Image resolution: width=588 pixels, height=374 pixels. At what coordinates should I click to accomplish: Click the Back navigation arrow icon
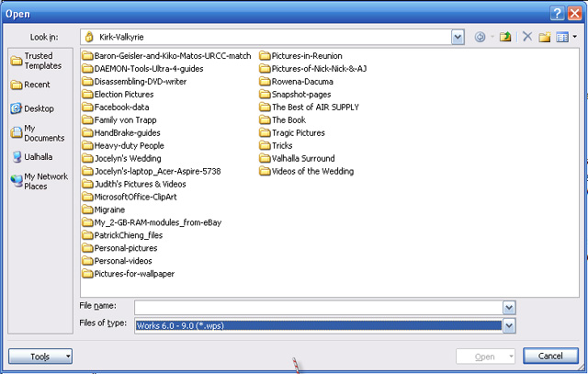pyautogui.click(x=481, y=37)
